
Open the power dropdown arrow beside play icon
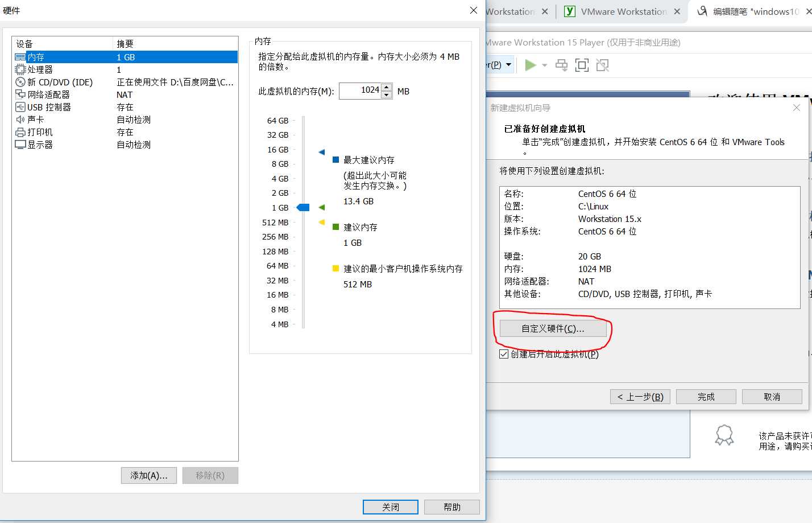click(x=545, y=65)
